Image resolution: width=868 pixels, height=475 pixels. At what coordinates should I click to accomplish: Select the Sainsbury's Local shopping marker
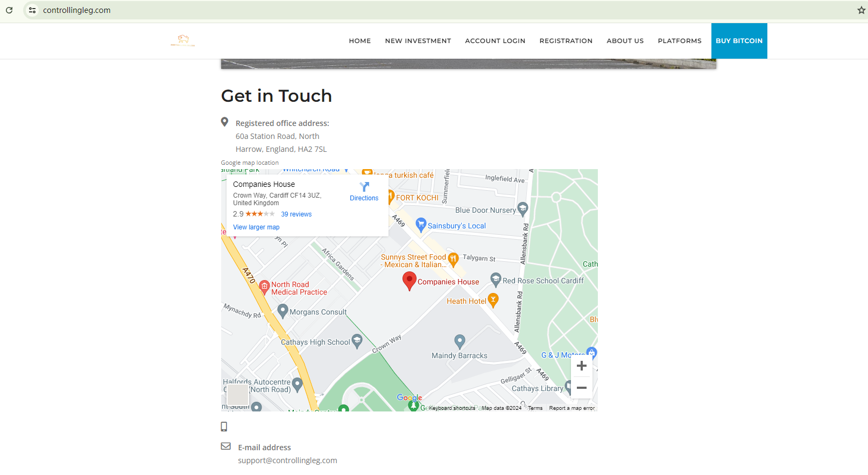click(x=421, y=225)
